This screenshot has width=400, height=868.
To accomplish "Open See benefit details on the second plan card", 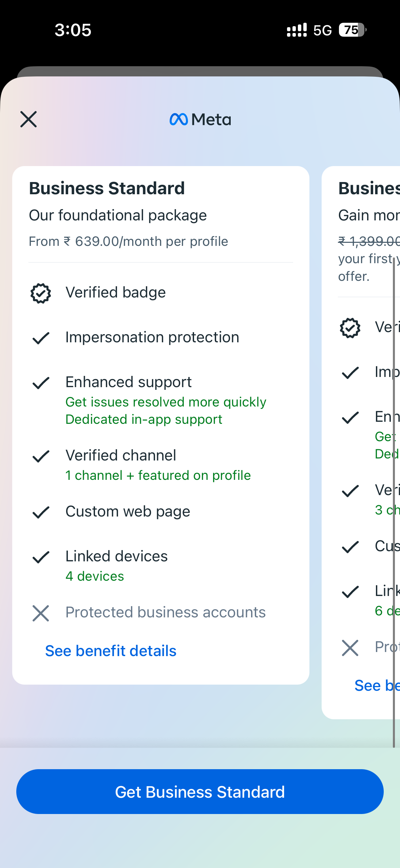I will pos(376,686).
